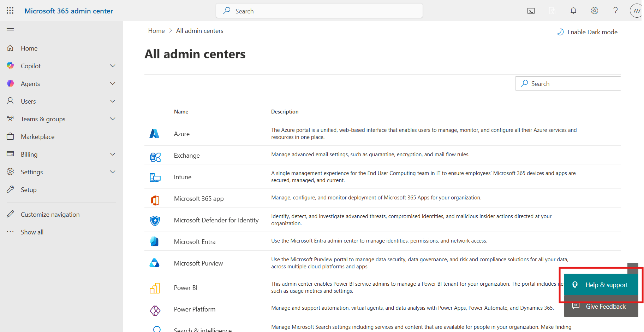Screen dimensions: 644x332
Task: Open the app launcher waffle icon
Action: coord(10,11)
